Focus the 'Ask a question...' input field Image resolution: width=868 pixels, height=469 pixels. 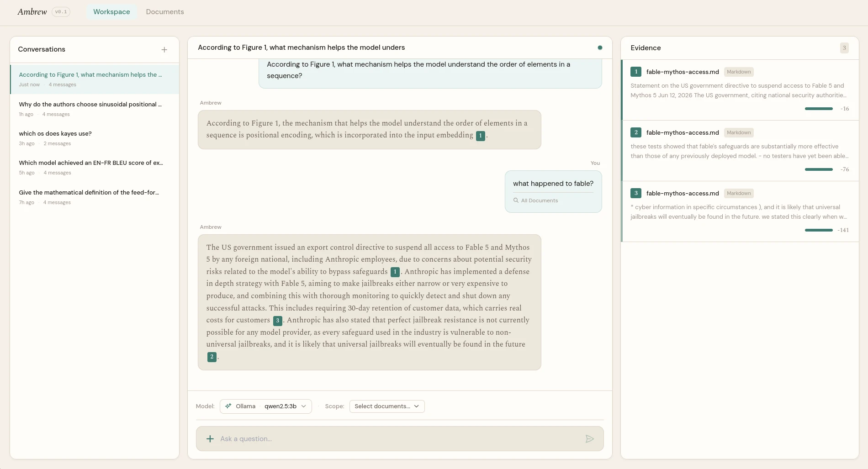400,439
